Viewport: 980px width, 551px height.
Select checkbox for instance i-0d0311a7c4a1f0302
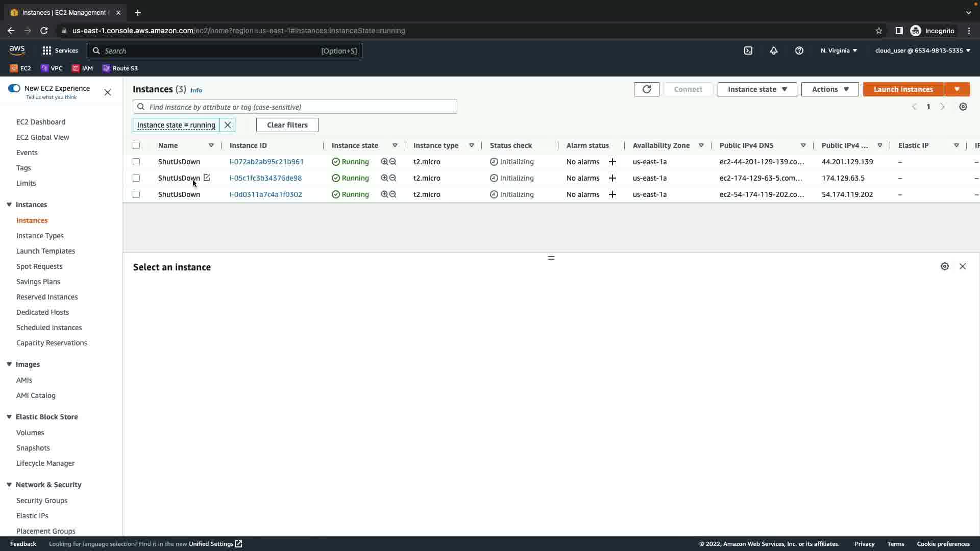click(x=136, y=194)
